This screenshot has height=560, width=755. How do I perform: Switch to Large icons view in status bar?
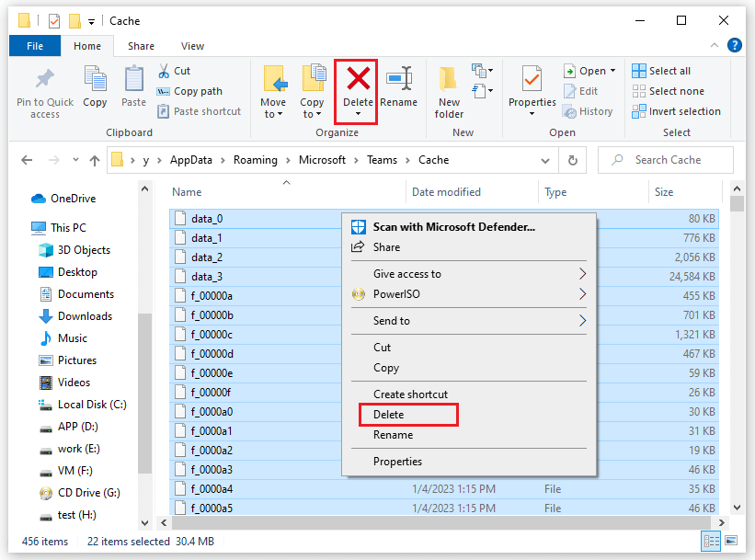[x=731, y=541]
